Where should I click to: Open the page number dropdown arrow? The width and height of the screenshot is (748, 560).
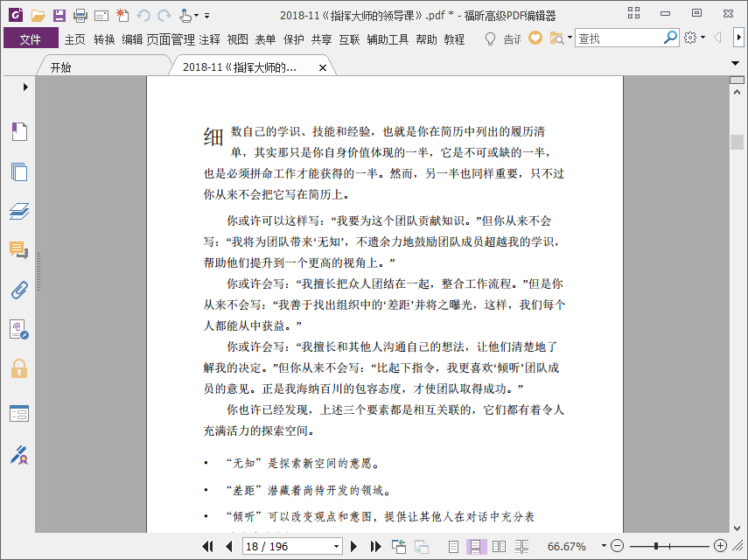point(336,546)
